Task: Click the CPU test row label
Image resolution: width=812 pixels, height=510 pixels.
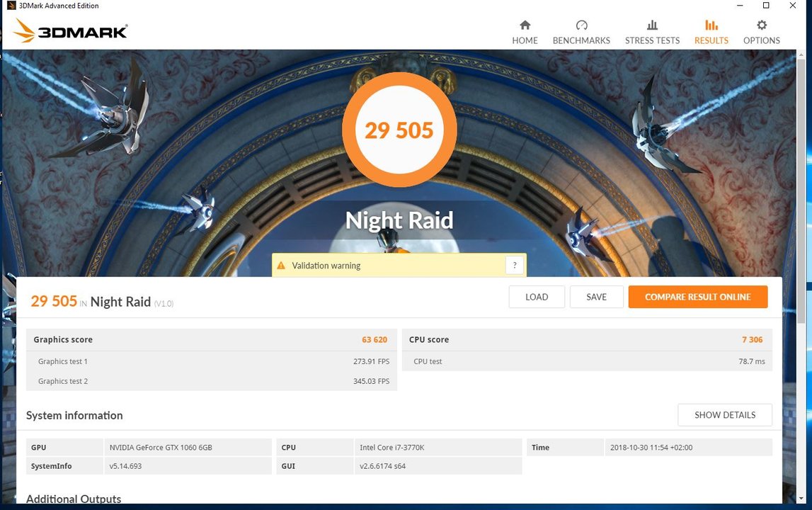Action: tap(428, 362)
